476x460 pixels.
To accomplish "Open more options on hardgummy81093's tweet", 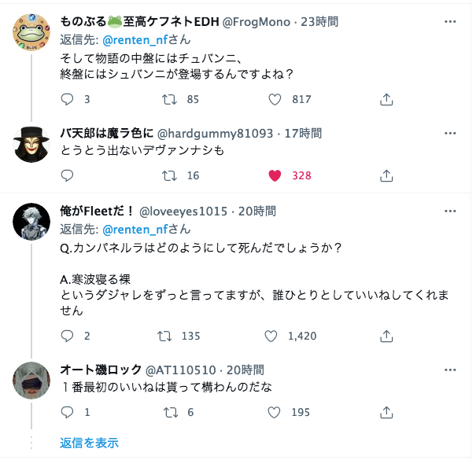I will pos(449,133).
